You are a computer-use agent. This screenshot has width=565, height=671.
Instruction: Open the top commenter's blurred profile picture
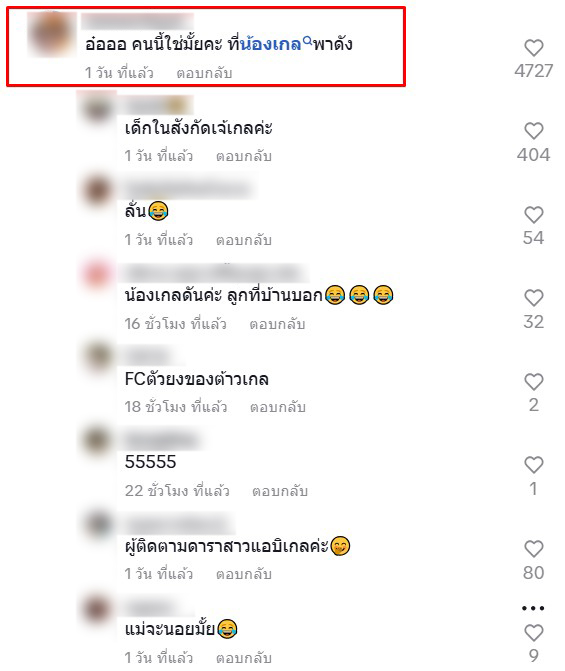(51, 34)
